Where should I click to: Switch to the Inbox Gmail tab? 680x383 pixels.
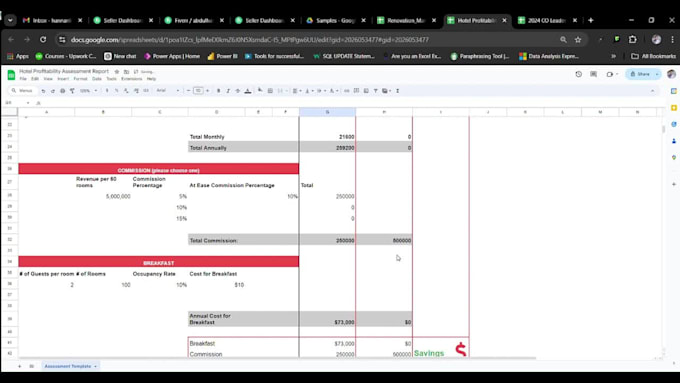pos(52,20)
